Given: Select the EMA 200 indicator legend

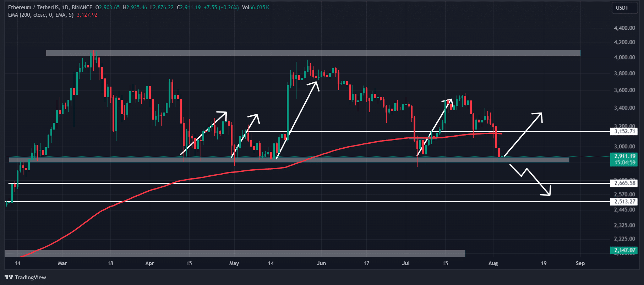Looking at the screenshot, I should pos(41,15).
